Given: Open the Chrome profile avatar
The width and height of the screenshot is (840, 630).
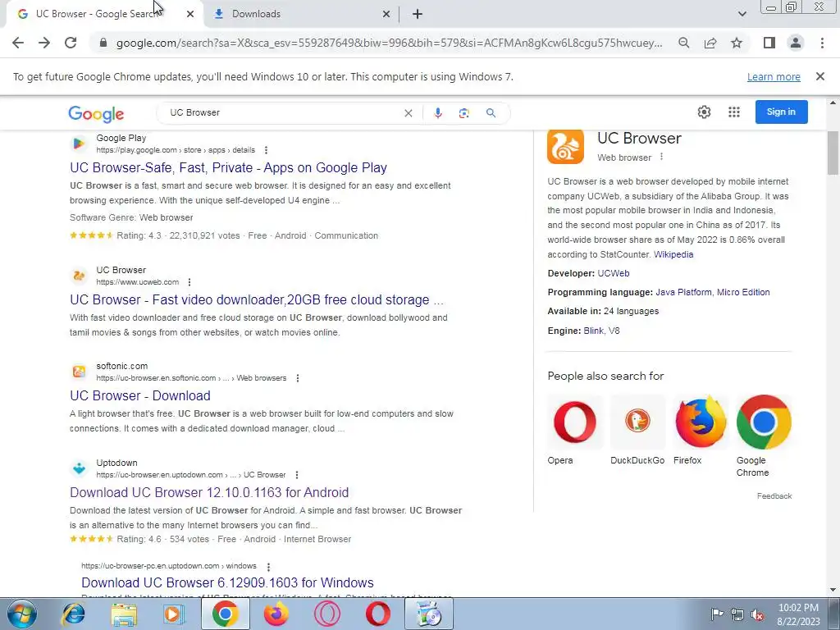Looking at the screenshot, I should 796,43.
